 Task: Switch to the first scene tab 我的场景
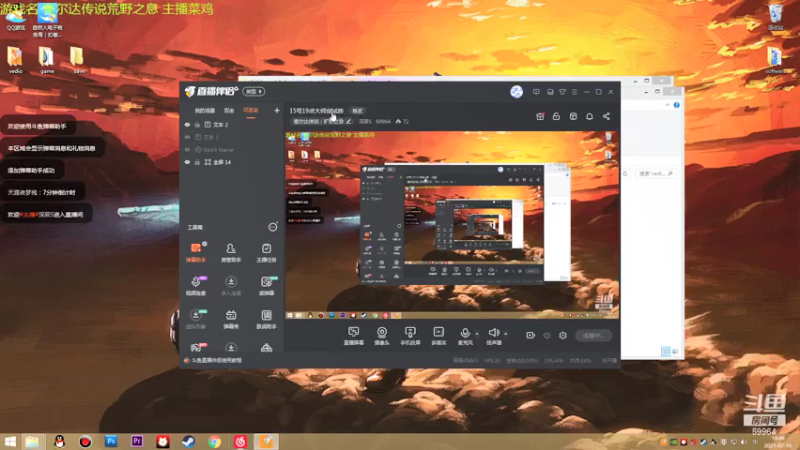click(205, 111)
